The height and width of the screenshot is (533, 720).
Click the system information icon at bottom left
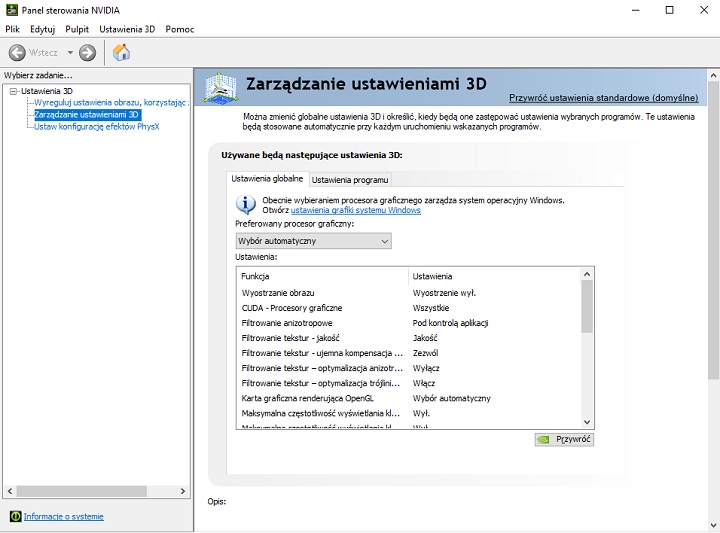15,516
